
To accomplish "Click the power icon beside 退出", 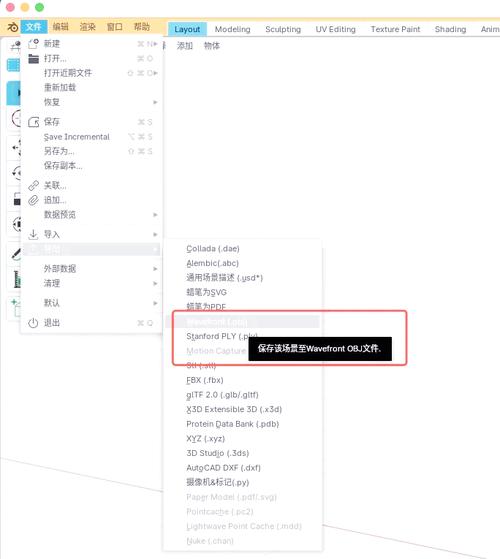I will click(33, 323).
